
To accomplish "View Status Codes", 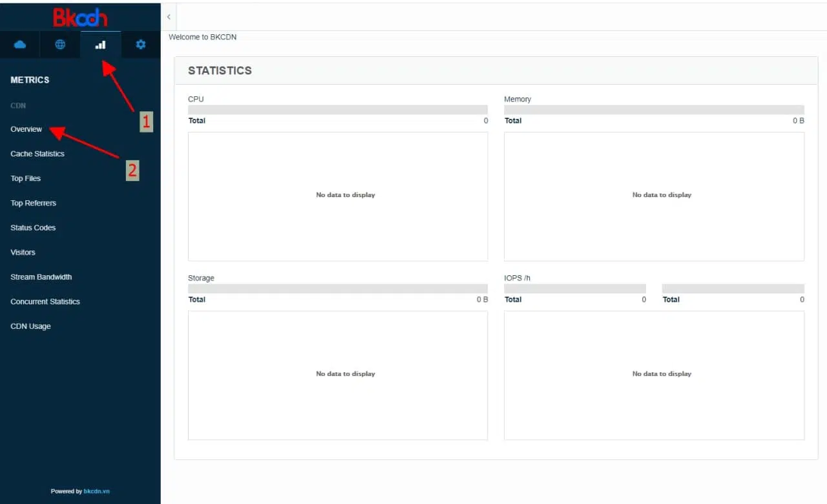I will click(33, 227).
